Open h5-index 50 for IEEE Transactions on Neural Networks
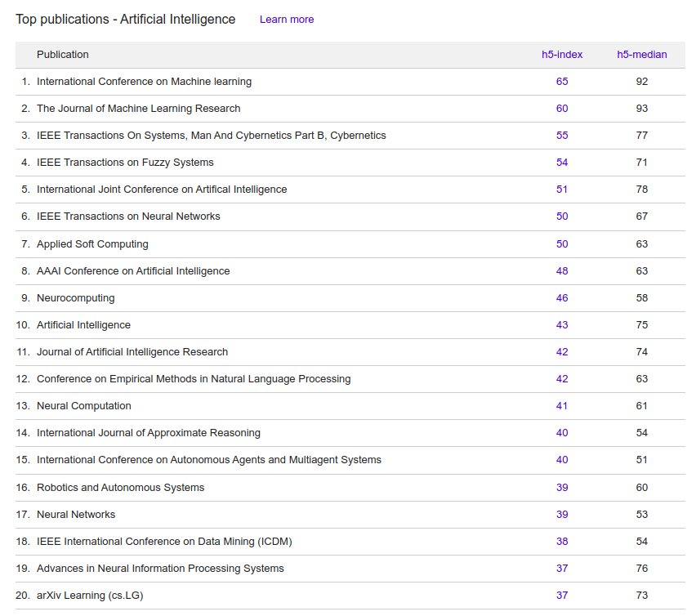 point(562,216)
